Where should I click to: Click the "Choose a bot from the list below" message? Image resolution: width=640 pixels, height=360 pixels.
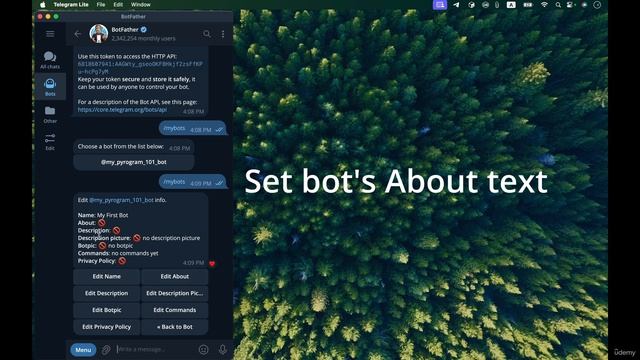click(x=133, y=147)
